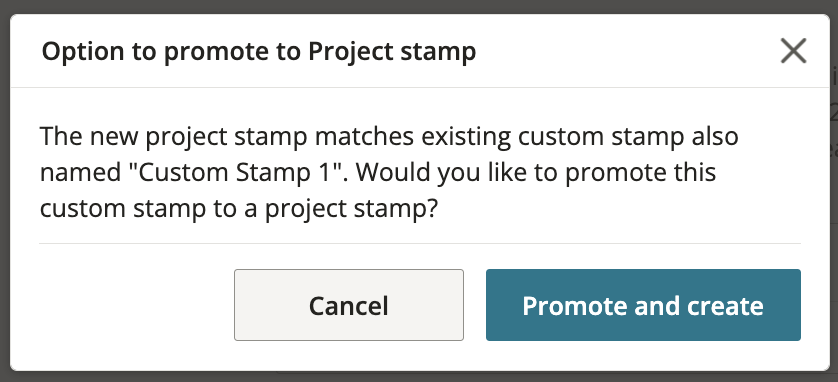Click the words "Project stamp" in the header
The width and height of the screenshot is (838, 382).
[x=392, y=52]
